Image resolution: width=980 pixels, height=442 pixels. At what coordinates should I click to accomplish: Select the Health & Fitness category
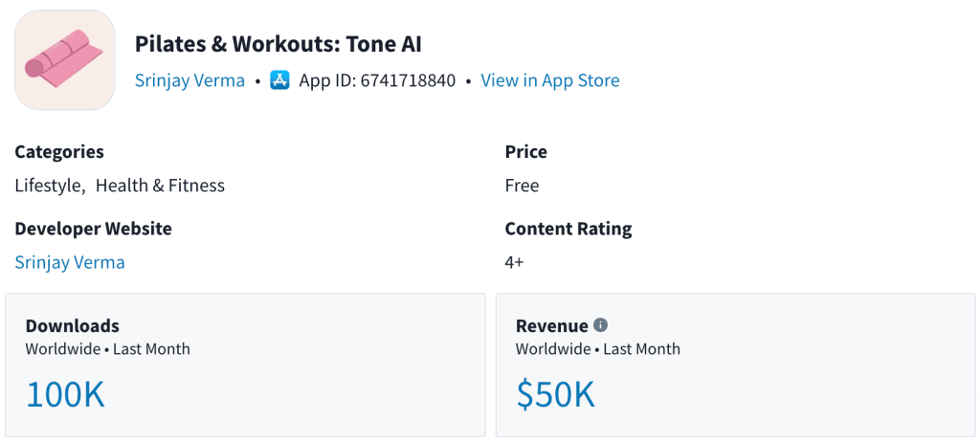click(160, 186)
